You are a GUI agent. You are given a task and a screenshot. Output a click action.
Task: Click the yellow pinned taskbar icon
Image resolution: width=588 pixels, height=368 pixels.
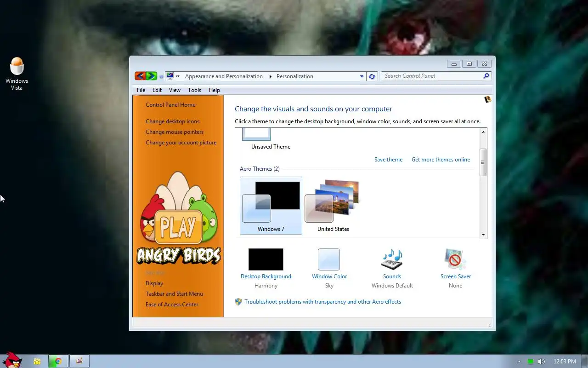tap(37, 362)
